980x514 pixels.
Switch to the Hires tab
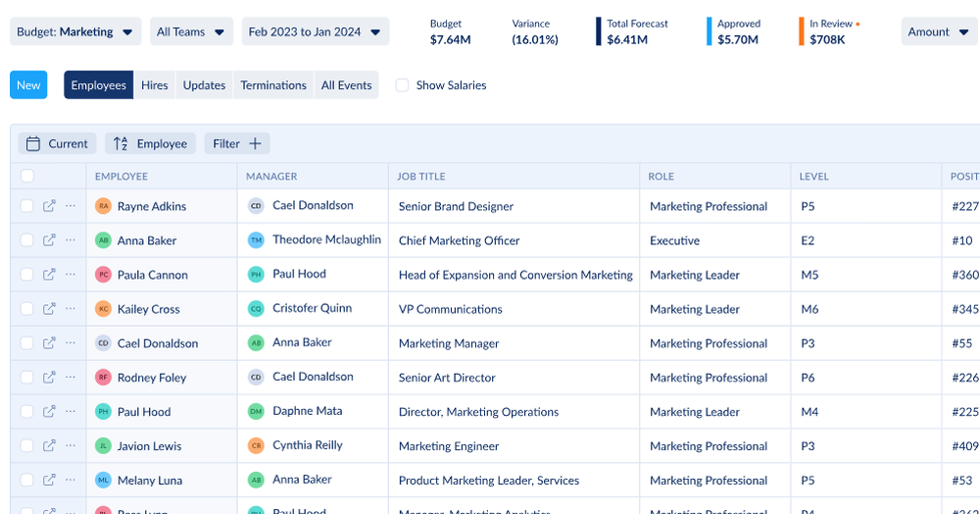pos(155,85)
